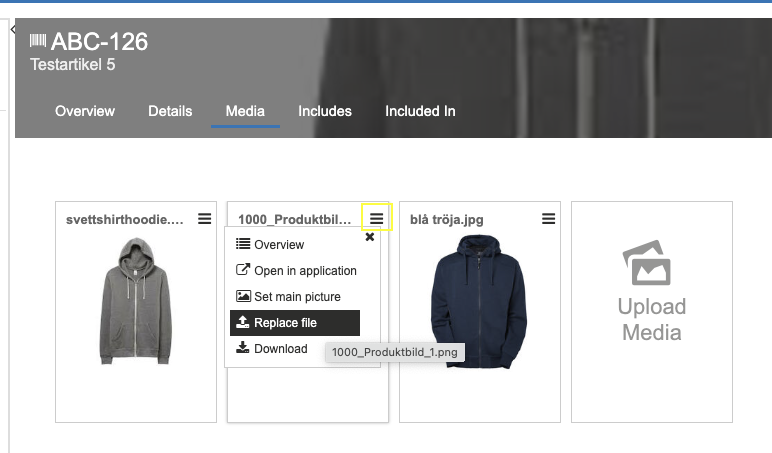Open the blue hoodie thumbnail
Screen dimensions: 772x453
coord(479,301)
